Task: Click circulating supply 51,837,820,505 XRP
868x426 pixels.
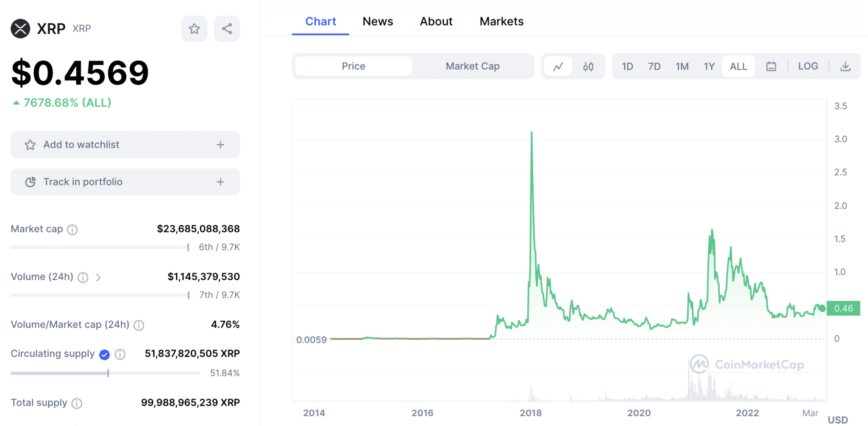Action: coord(192,354)
